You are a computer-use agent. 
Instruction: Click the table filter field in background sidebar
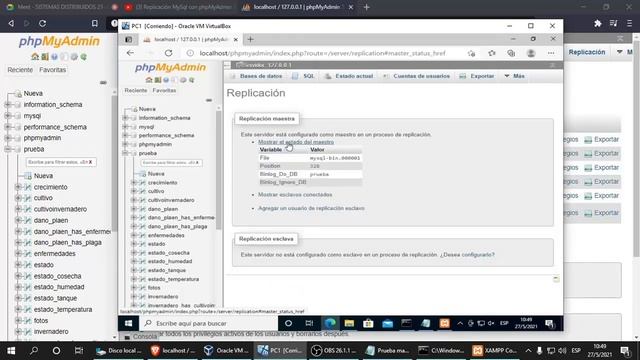(x=61, y=162)
